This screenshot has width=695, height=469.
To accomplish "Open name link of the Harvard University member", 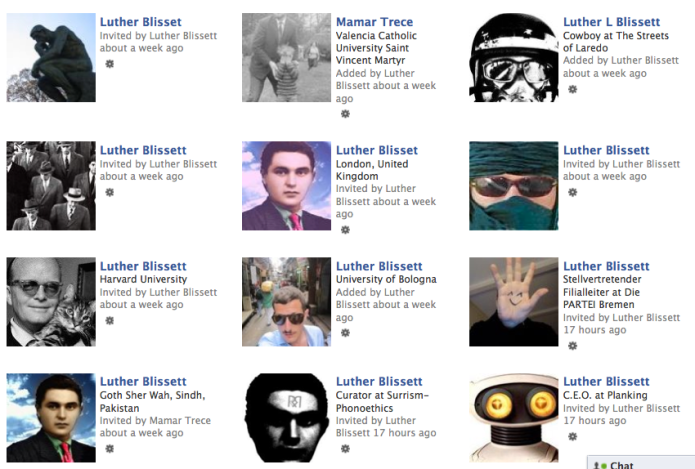I will pos(143,266).
